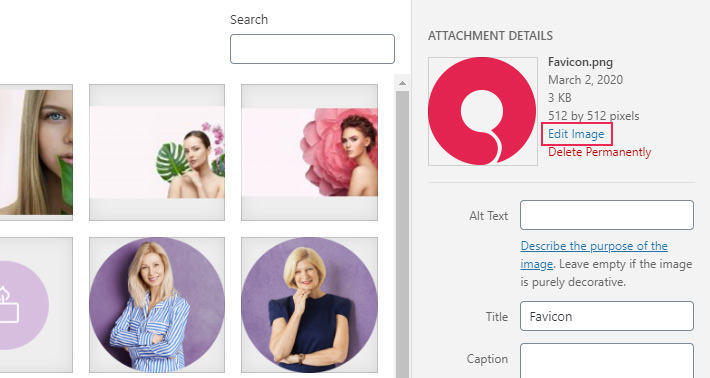Click the Title field containing Favicon
This screenshot has width=710, height=378.
(x=607, y=316)
